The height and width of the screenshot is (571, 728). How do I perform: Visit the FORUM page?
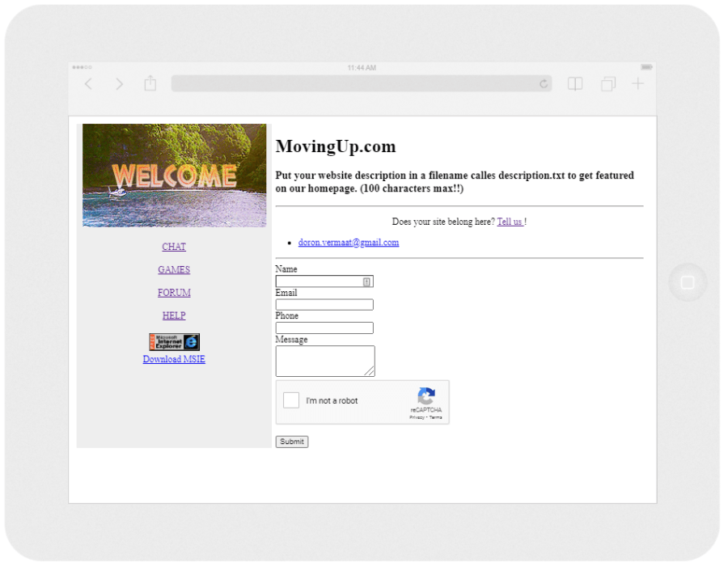[173, 292]
